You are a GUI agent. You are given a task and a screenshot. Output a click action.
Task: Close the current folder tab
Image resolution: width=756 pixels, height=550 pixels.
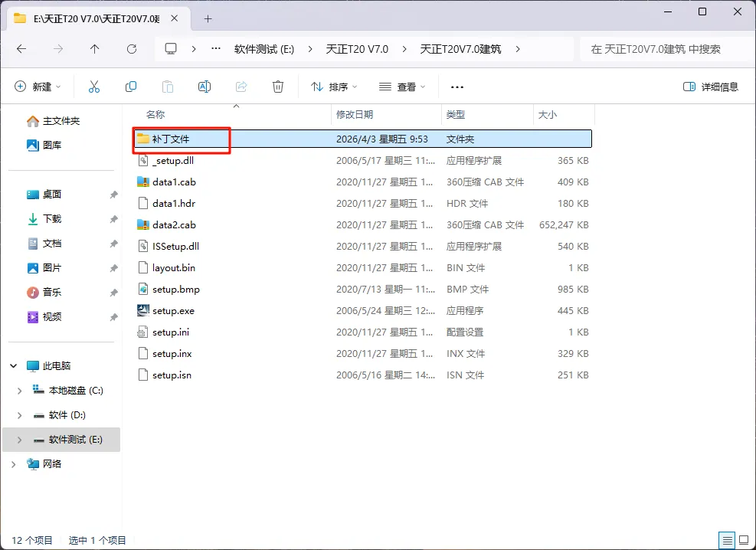pyautogui.click(x=175, y=18)
